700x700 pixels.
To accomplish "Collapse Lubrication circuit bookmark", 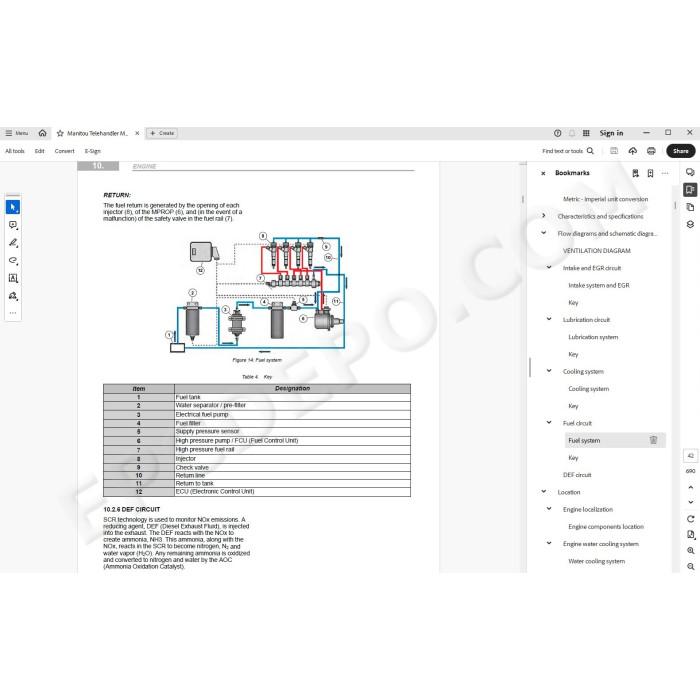I will tap(549, 319).
